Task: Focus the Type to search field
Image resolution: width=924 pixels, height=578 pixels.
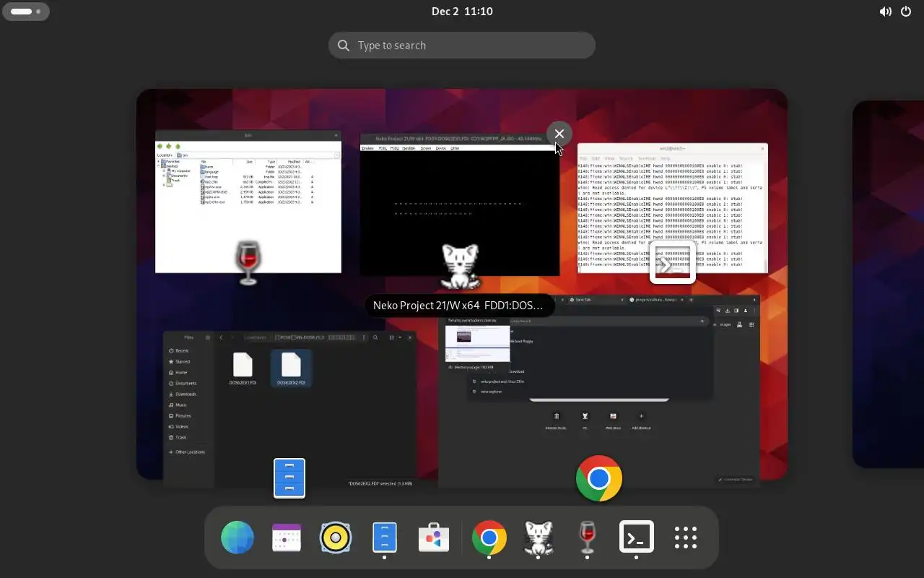Action: (x=462, y=46)
